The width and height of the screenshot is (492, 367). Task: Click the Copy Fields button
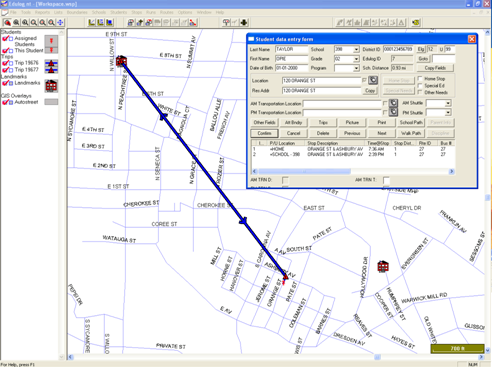click(x=435, y=68)
